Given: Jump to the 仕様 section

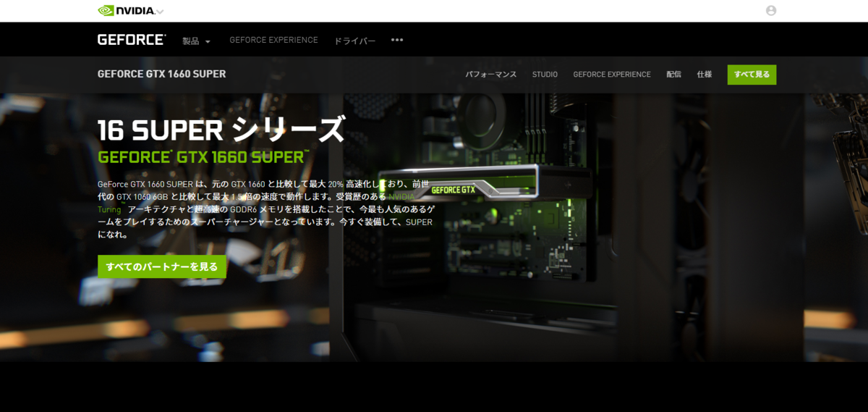Looking at the screenshot, I should point(705,75).
